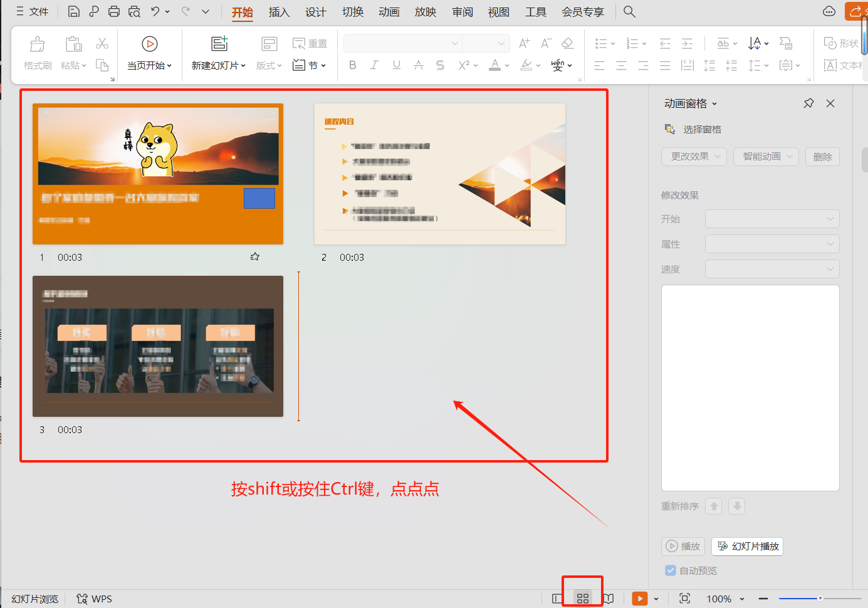Viewport: 868px width, 608px height.
Task: Toggle text shadow S button
Action: tap(440, 65)
